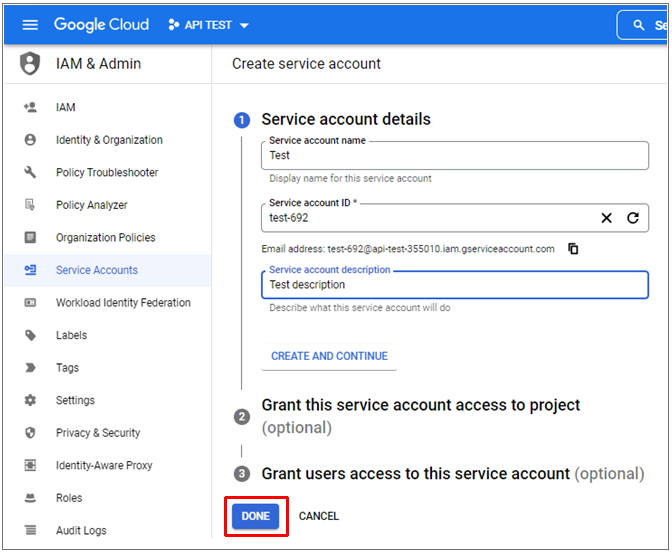Regenerate the service account ID
672x552 pixels.
click(x=633, y=218)
